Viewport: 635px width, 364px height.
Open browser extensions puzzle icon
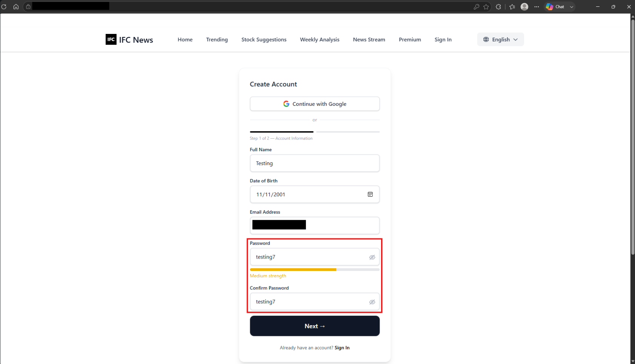click(x=498, y=7)
